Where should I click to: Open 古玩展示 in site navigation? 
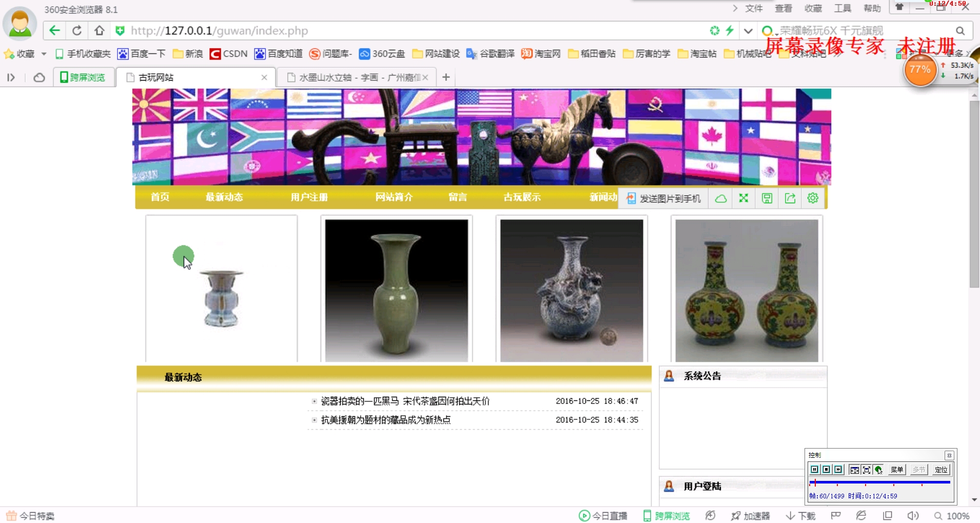pos(522,197)
